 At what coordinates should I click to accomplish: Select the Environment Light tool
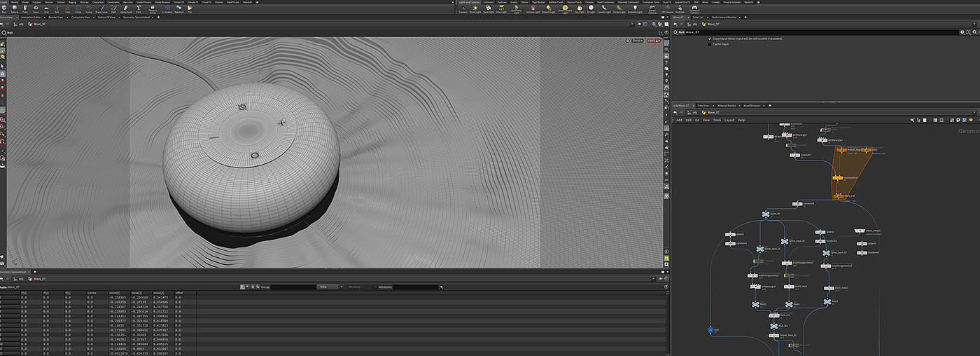(564, 9)
